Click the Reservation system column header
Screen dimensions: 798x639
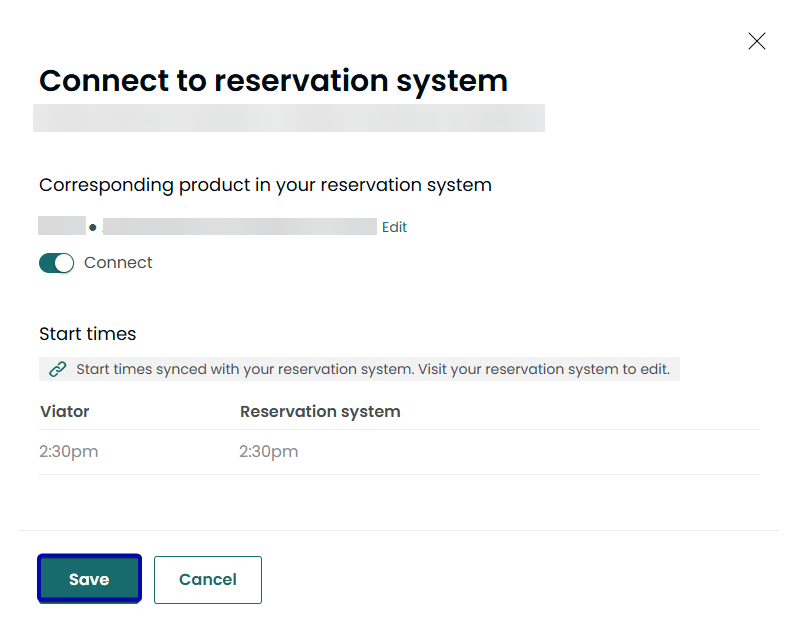click(x=320, y=411)
